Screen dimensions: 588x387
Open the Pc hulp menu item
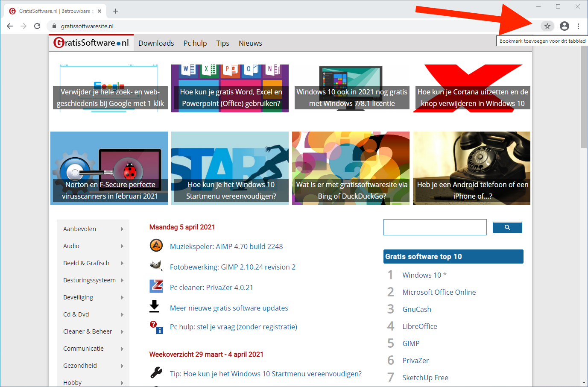click(195, 43)
